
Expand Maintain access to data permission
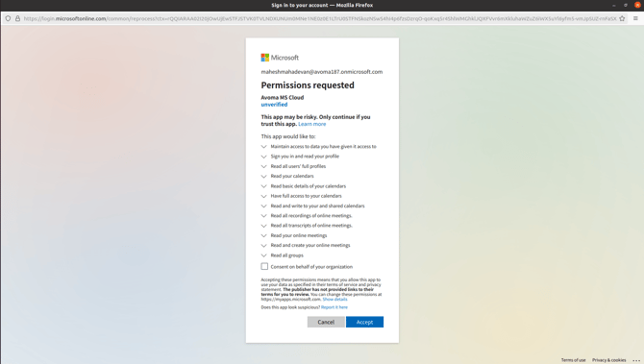click(263, 147)
